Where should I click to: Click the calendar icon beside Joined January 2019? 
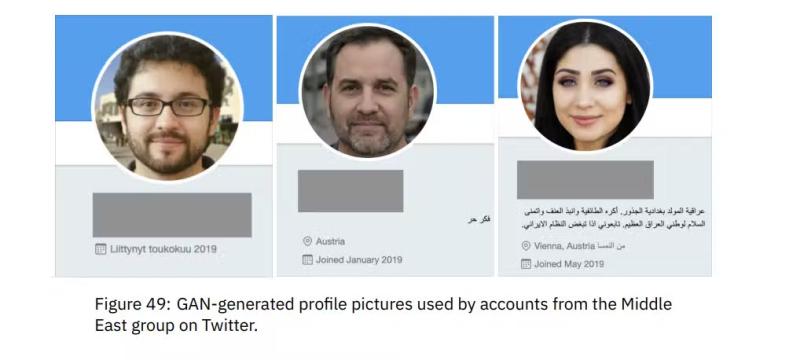coord(307,260)
